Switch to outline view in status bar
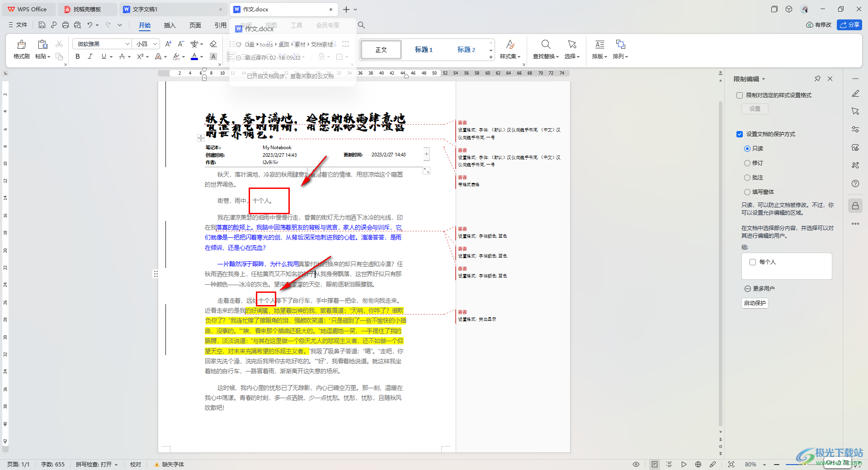Image resolution: width=868 pixels, height=470 pixels. (669, 464)
